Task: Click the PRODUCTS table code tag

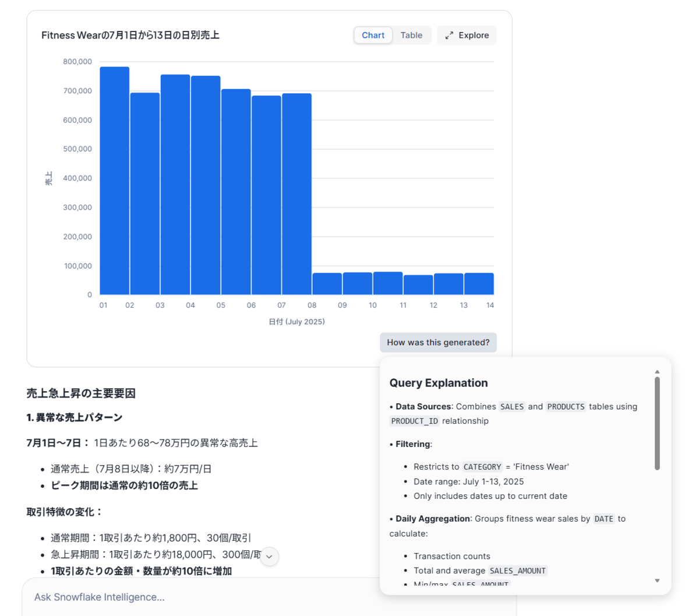Action: pos(566,407)
